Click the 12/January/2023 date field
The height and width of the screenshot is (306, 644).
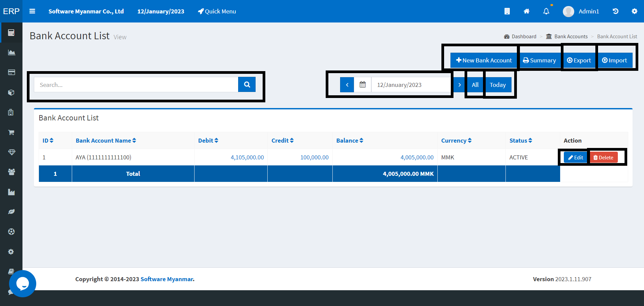412,85
